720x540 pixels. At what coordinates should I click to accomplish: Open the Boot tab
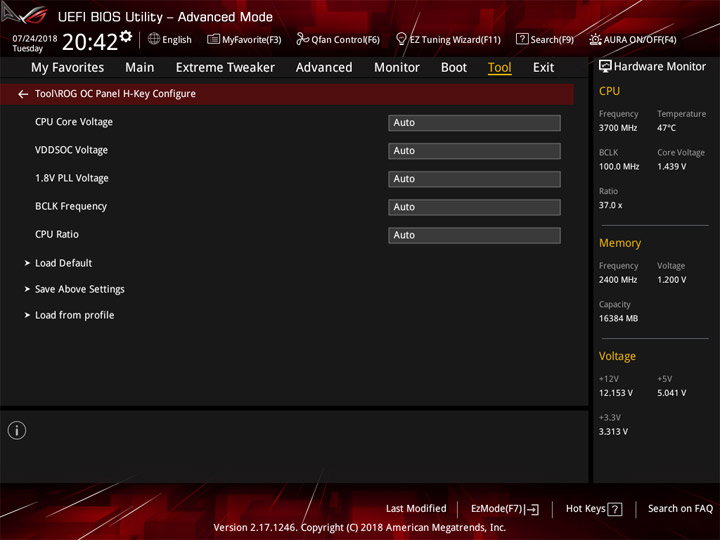(454, 68)
